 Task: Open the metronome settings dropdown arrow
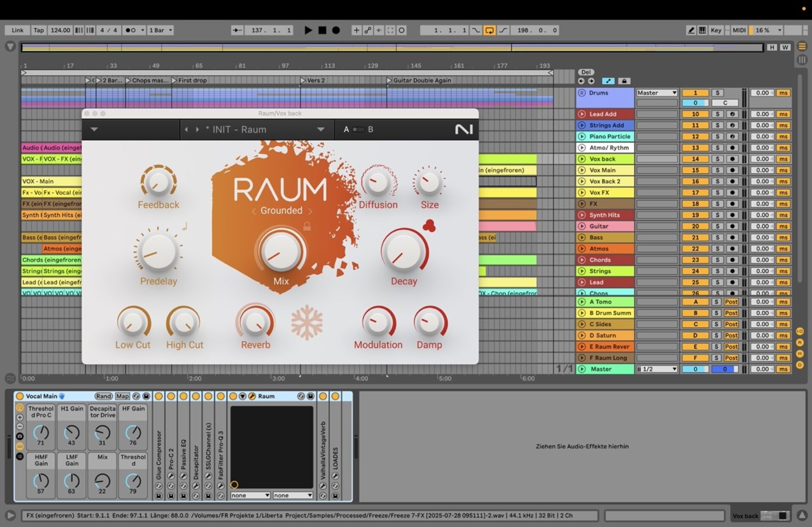(x=143, y=30)
